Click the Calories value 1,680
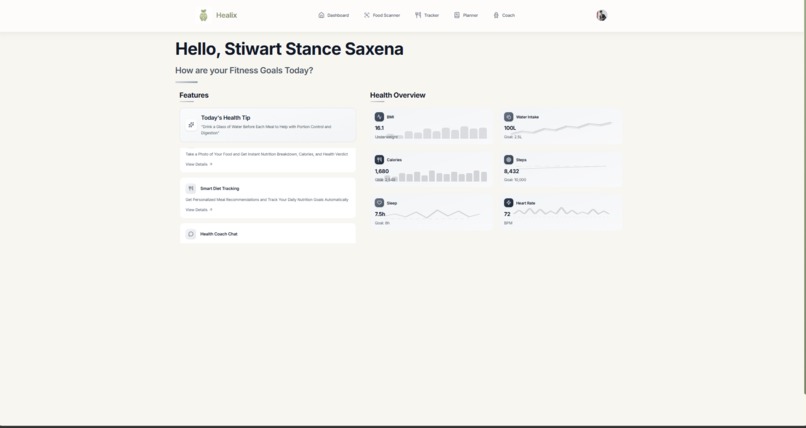806x428 pixels. tap(382, 171)
